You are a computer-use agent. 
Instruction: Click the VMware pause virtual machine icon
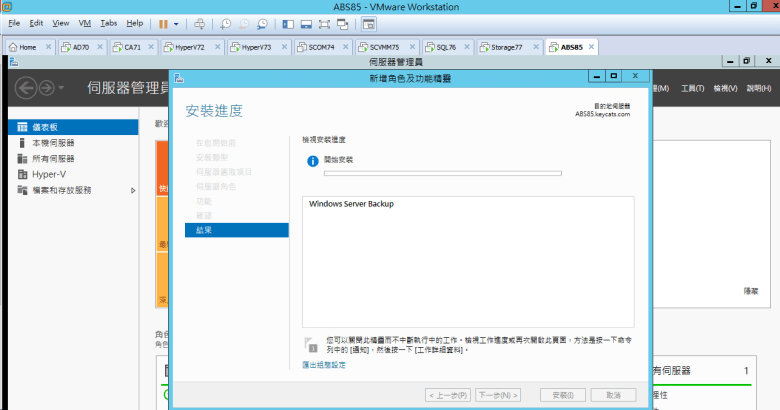coord(164,22)
